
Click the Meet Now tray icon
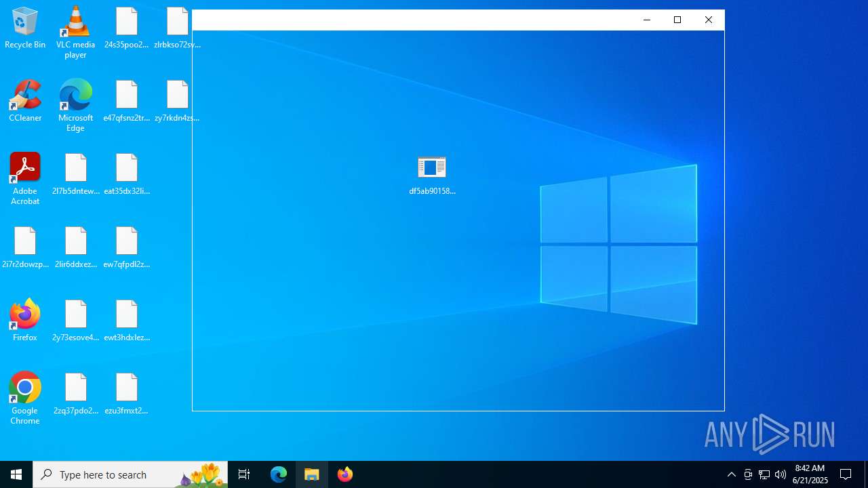tap(748, 474)
